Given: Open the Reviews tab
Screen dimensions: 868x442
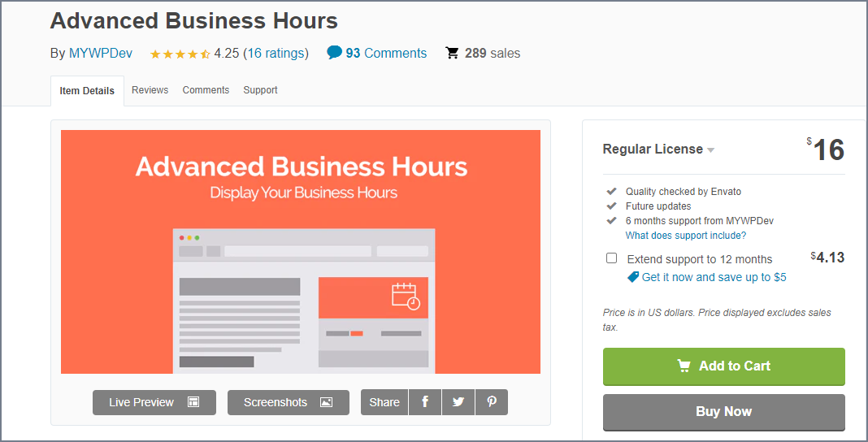Looking at the screenshot, I should coord(150,89).
